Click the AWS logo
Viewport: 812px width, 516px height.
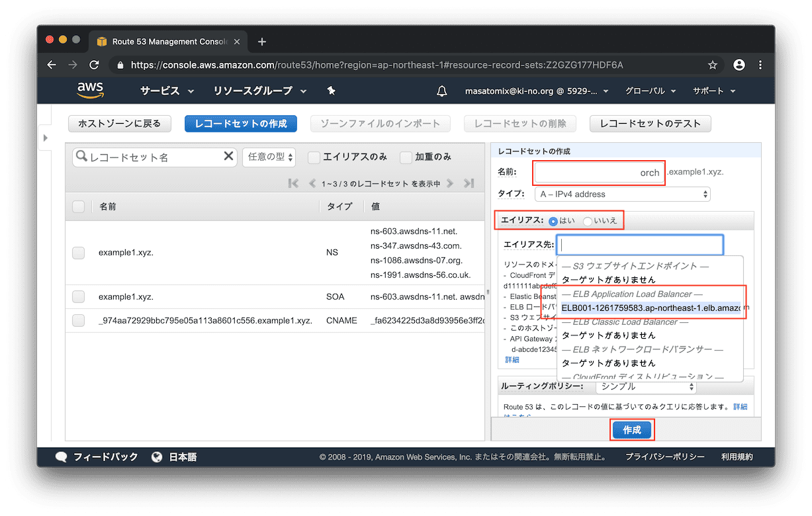(90, 91)
